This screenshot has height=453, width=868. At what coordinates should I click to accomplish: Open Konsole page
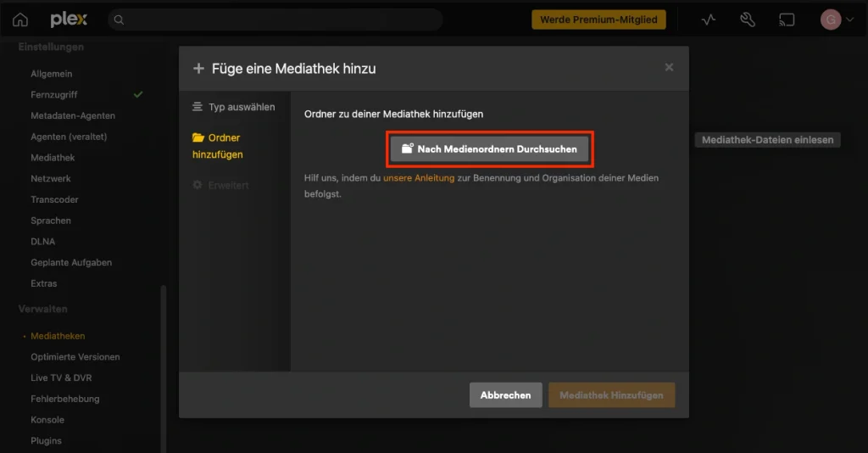[47, 420]
